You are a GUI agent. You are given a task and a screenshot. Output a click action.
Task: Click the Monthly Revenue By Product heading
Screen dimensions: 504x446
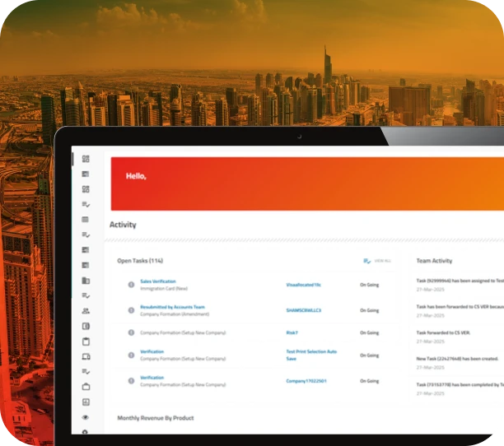(x=156, y=418)
